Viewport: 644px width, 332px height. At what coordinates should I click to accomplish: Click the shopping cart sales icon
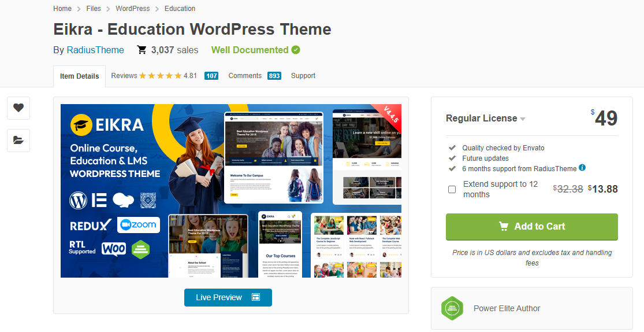pyautogui.click(x=142, y=50)
